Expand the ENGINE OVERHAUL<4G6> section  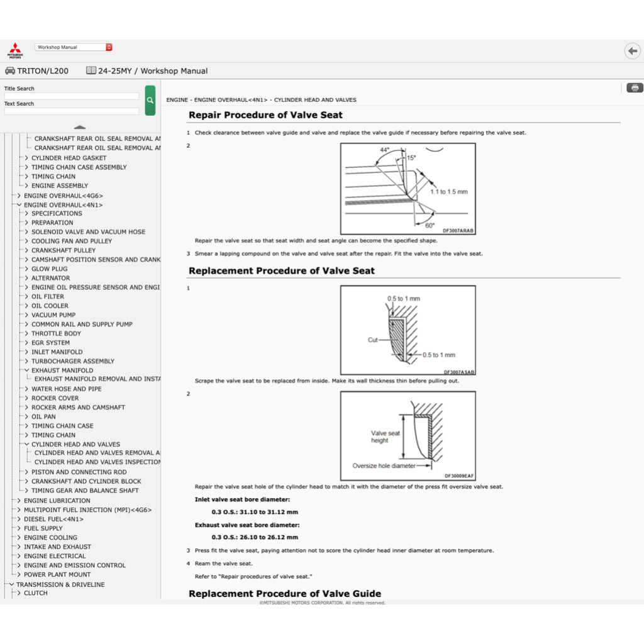19,196
